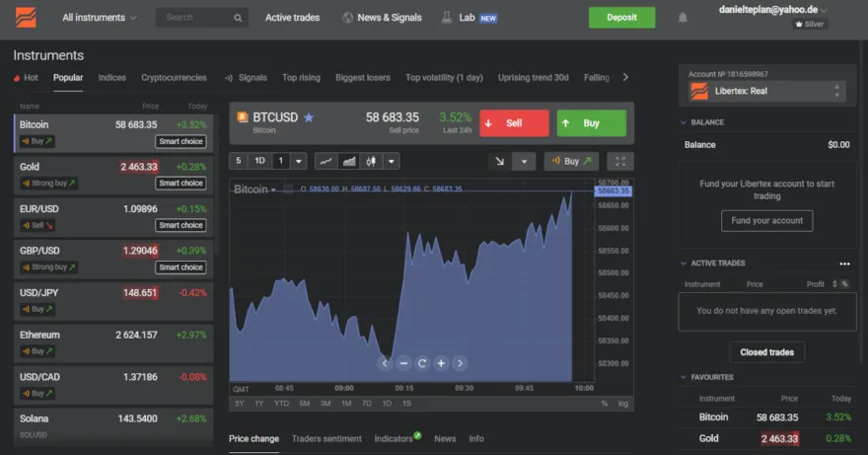Zoom out on chart with minus icon
868x455 pixels.
pos(403,363)
